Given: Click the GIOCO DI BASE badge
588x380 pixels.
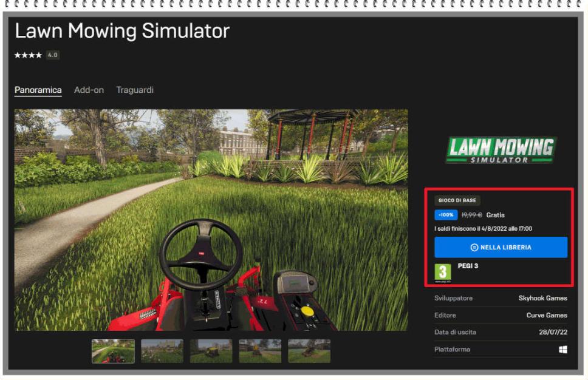Looking at the screenshot, I should (457, 200).
